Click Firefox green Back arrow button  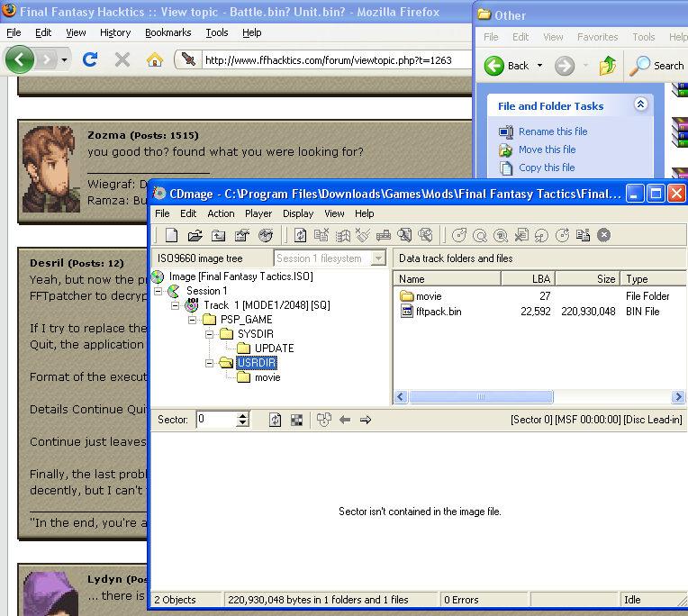click(x=19, y=59)
